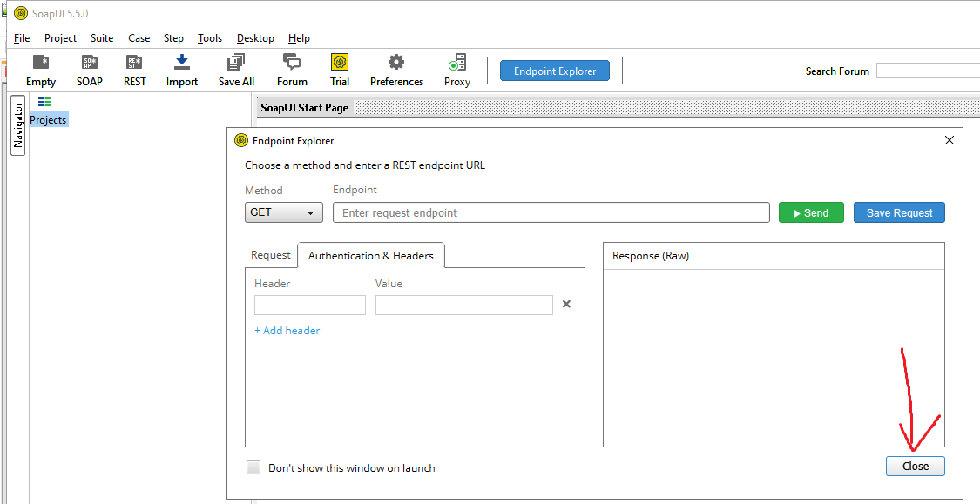Send the request
980x504 pixels.
tap(811, 212)
